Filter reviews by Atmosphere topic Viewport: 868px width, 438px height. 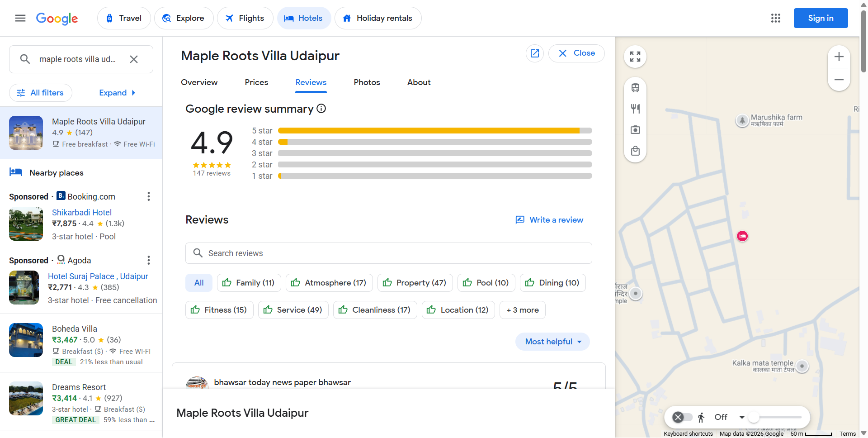tap(329, 283)
